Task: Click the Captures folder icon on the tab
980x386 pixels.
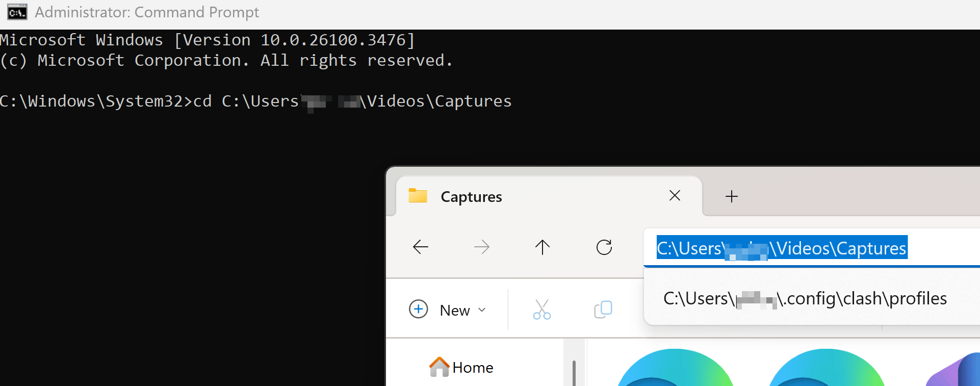Action: click(x=418, y=196)
